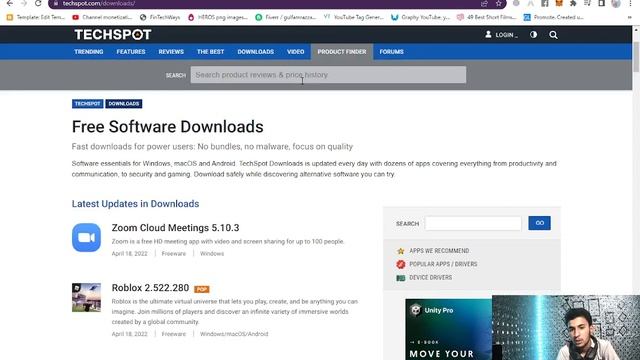Open Zoom Cloud Meetings 5.10.3 link

coord(176,228)
